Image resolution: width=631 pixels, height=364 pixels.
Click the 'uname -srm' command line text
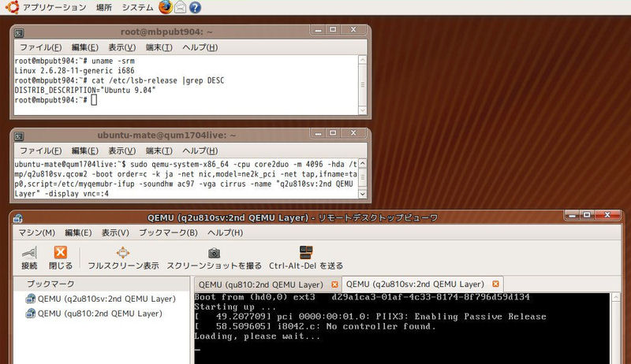113,61
